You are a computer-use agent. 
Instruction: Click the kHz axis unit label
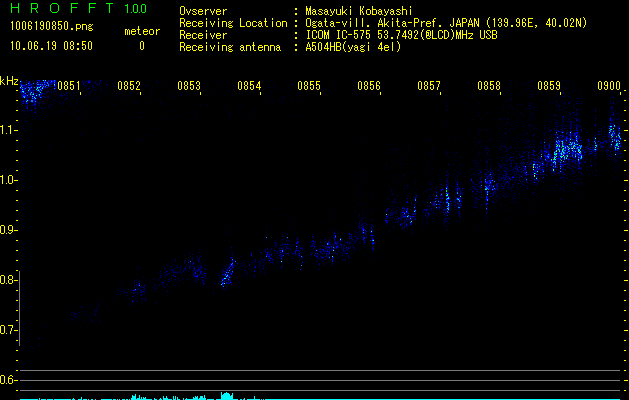tap(9, 81)
